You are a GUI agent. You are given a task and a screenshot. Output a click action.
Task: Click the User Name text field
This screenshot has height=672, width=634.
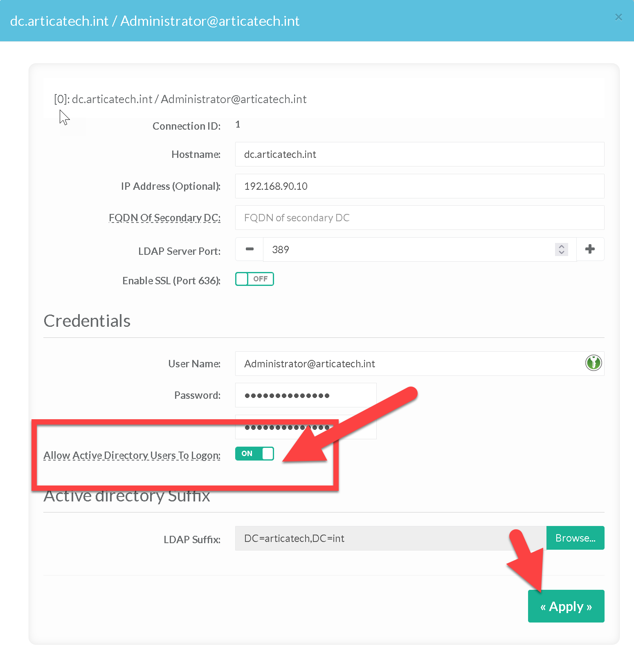coord(409,364)
